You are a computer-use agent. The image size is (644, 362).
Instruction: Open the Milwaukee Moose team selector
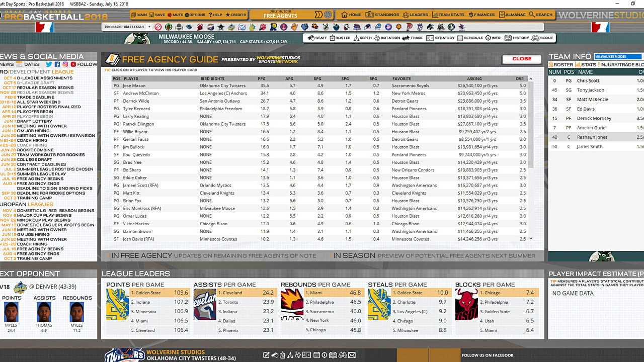617,56
